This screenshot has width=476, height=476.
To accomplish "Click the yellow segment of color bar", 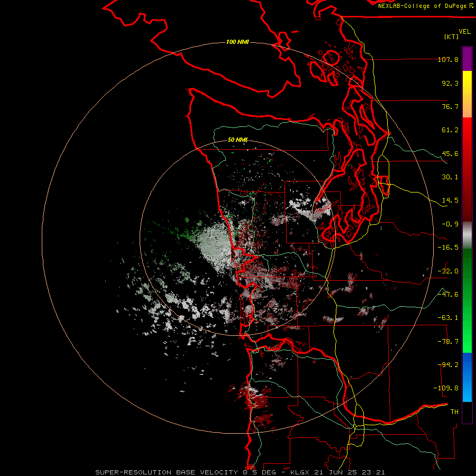I will click(467, 94).
